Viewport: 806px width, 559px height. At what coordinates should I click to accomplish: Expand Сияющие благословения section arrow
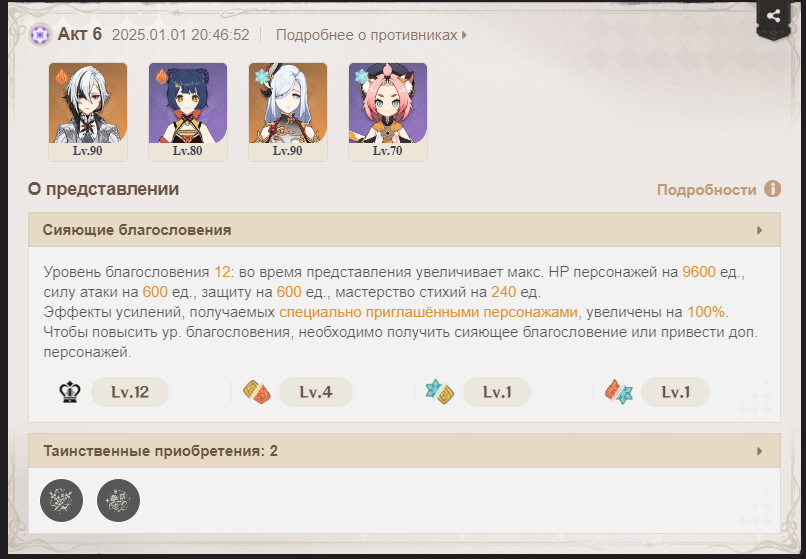[x=759, y=230]
